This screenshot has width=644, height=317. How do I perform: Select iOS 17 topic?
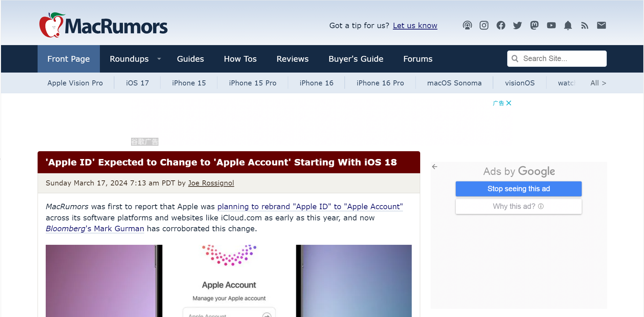[x=137, y=83]
